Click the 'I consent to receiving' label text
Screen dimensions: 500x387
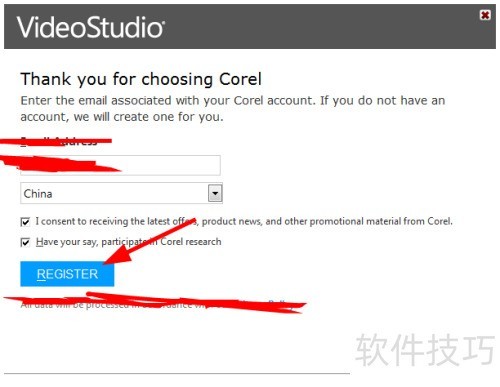(x=244, y=221)
